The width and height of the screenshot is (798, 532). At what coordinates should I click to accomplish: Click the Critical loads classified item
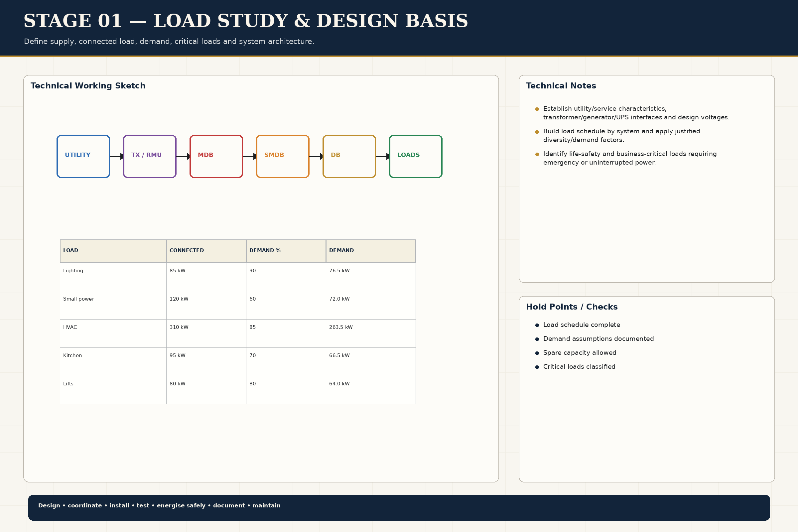point(579,367)
